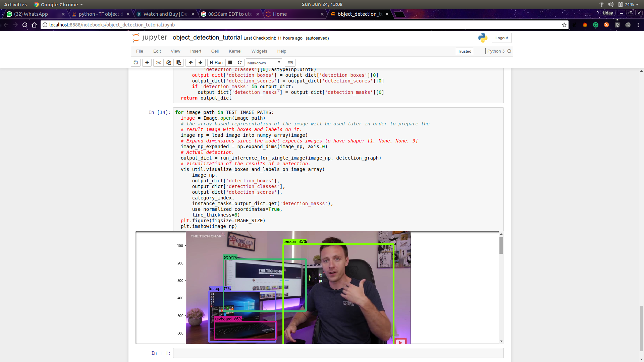This screenshot has height=362, width=644.
Task: Open the battery system status dropdown
Action: click(x=629, y=4)
